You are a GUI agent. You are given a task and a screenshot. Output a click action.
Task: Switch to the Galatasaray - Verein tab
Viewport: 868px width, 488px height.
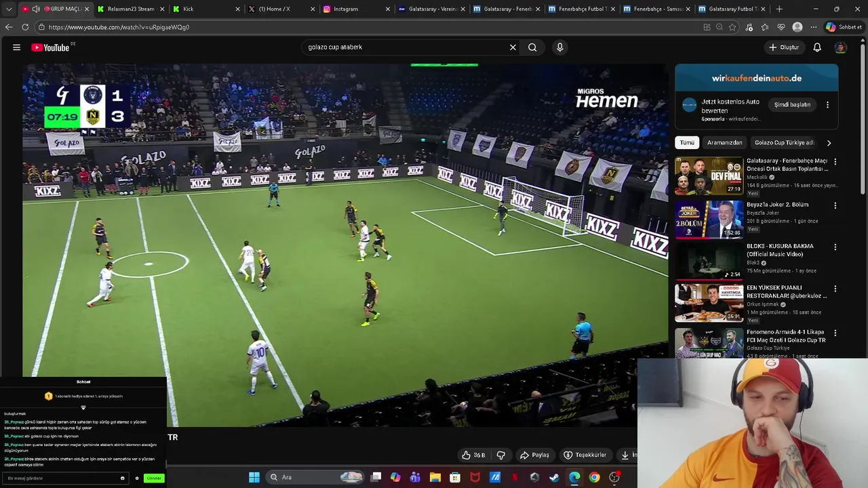tap(431, 9)
